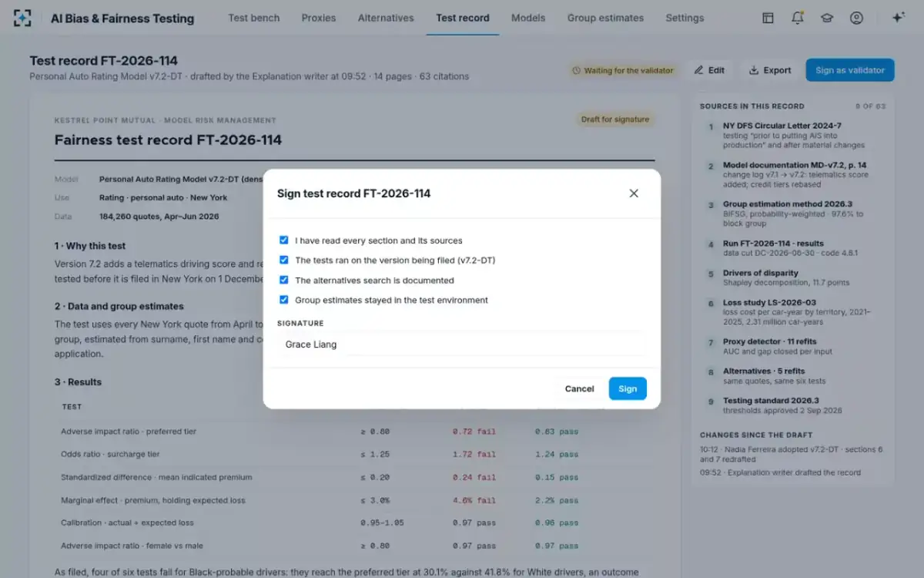
Task: Open notifications bell
Action: tap(798, 18)
